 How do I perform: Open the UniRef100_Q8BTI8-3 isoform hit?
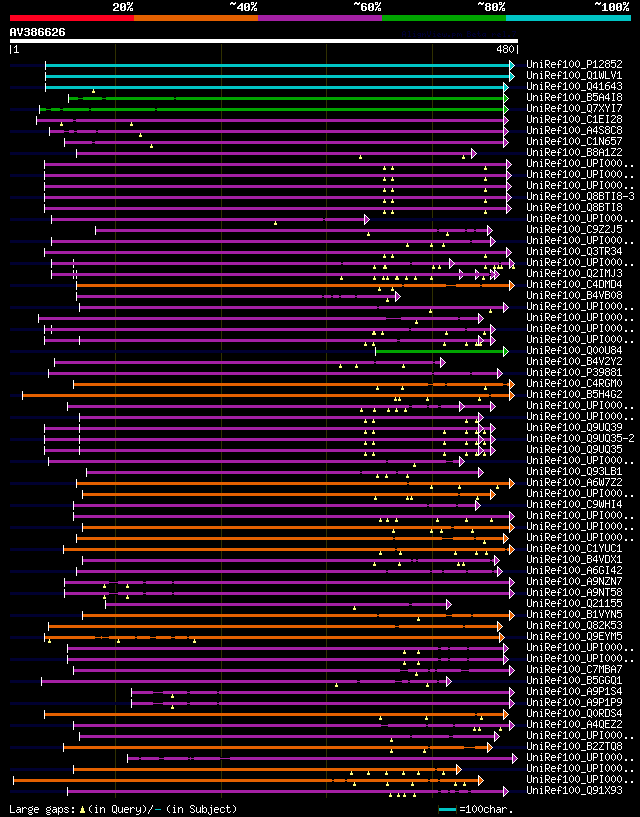point(580,196)
